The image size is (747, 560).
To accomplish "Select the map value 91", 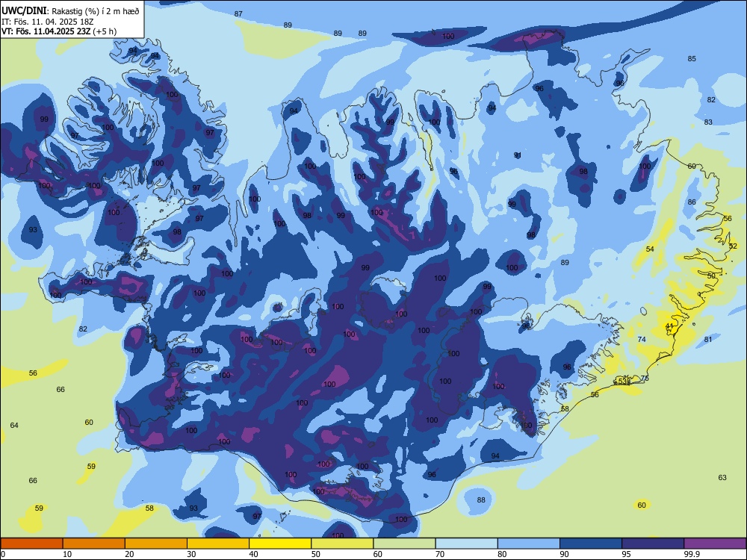I will pyautogui.click(x=518, y=155).
